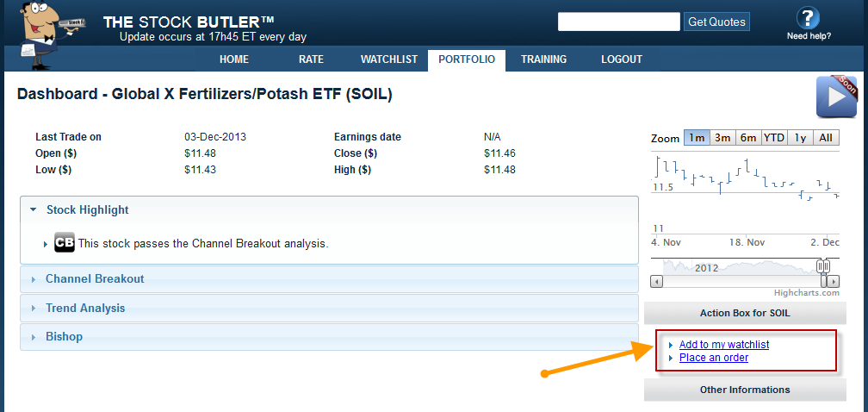The height and width of the screenshot is (412, 868).
Task: Click the 03-Dec-2013 last trade date
Action: pyautogui.click(x=215, y=137)
